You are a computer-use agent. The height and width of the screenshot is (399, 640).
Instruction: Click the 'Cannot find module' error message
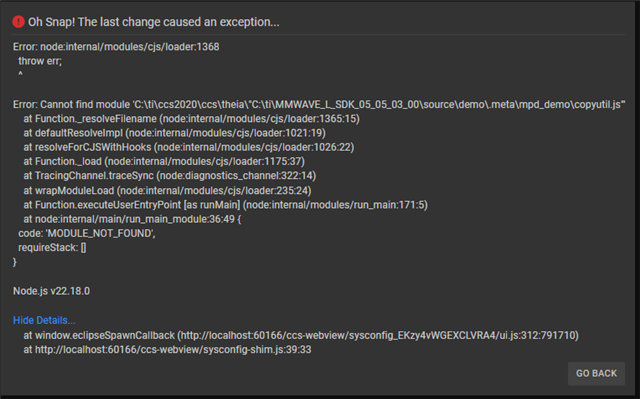tap(319, 104)
